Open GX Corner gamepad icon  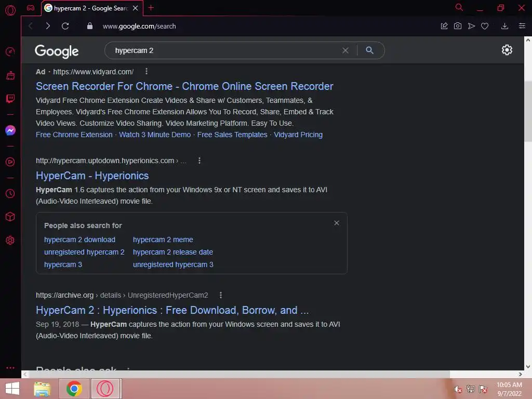click(31, 8)
